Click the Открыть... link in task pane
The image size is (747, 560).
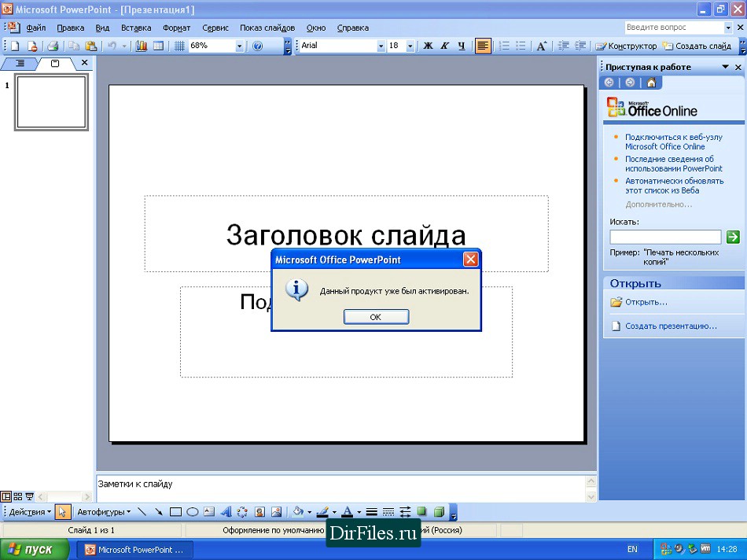coord(646,302)
